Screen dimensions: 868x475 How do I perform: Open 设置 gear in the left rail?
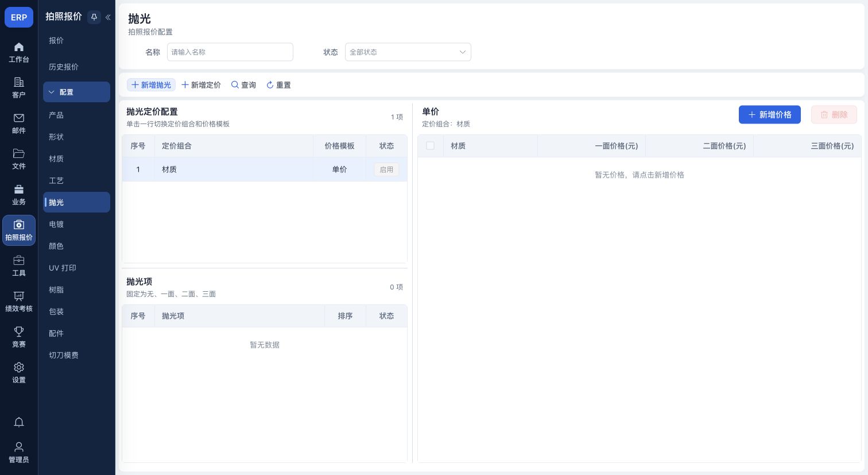point(19,373)
